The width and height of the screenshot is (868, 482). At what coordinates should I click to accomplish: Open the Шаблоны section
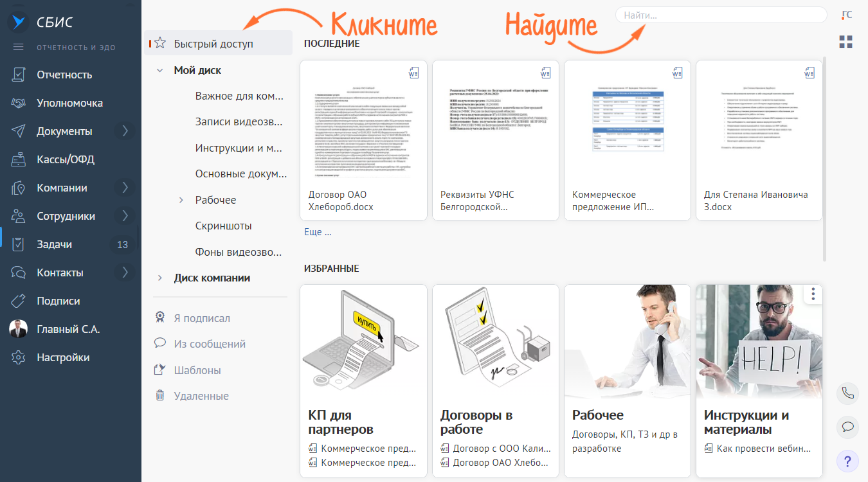click(x=197, y=370)
